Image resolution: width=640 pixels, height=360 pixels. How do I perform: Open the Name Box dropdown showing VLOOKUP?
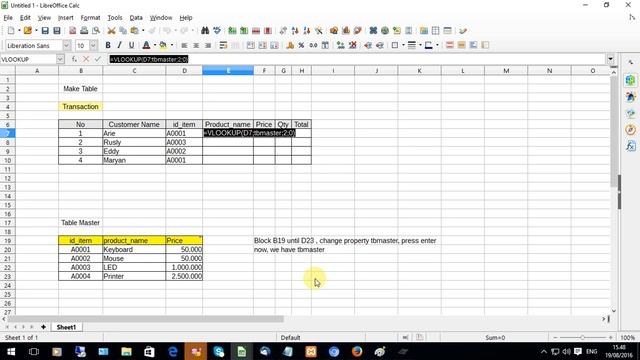click(60, 59)
